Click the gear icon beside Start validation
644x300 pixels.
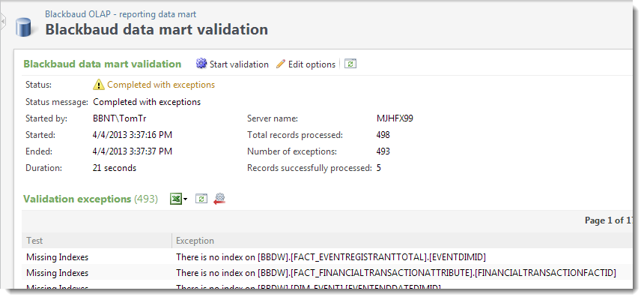201,63
